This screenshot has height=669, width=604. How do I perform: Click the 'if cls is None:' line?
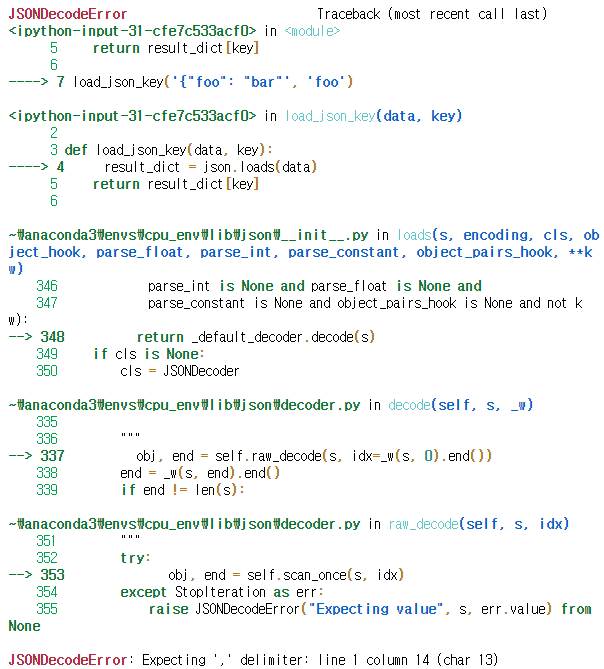tap(149, 354)
